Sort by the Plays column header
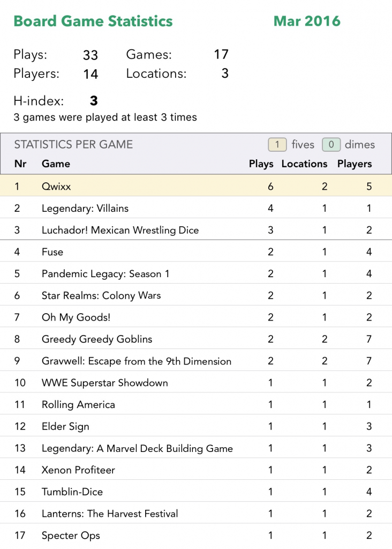The image size is (392, 549). (x=261, y=164)
